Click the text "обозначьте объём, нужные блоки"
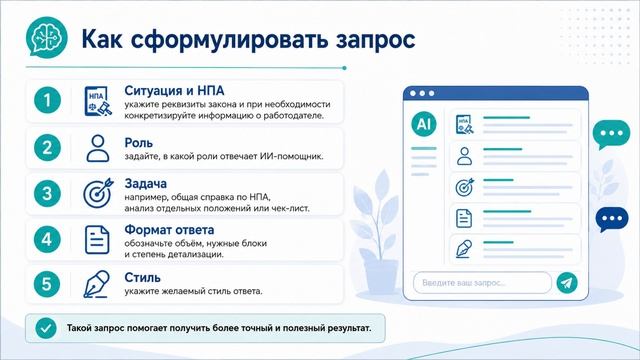Viewport: 640px width, 360px height. [196, 243]
